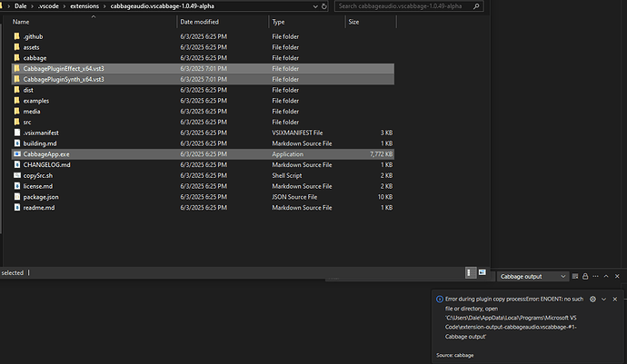Close the VS Code output panel
627x364 pixels.
click(617, 276)
